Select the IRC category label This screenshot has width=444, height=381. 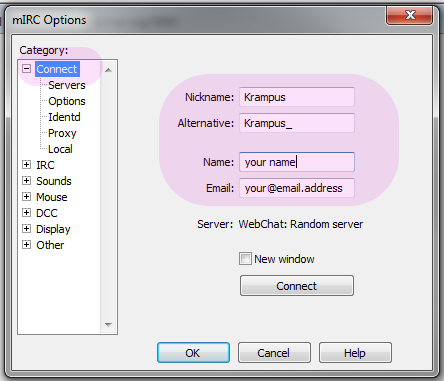pyautogui.click(x=45, y=165)
